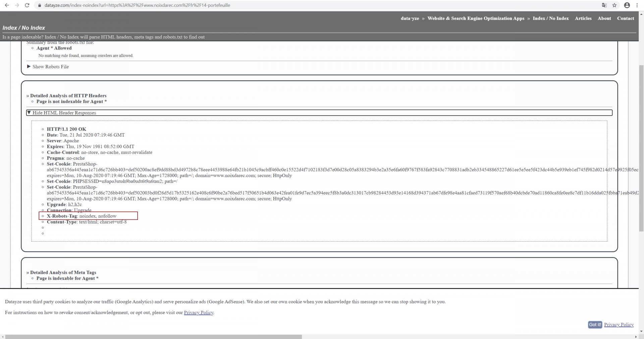This screenshot has height=339, width=644.
Task: Click Index / No Index page title
Action: (23, 28)
